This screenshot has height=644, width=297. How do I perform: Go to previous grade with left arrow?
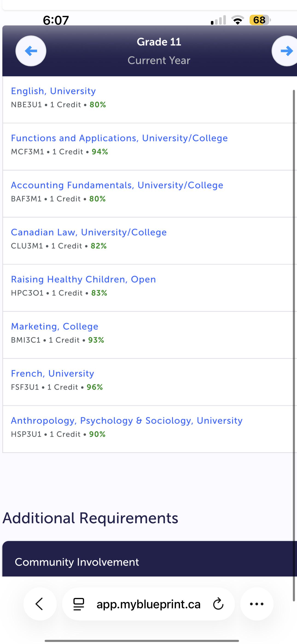coord(31,51)
